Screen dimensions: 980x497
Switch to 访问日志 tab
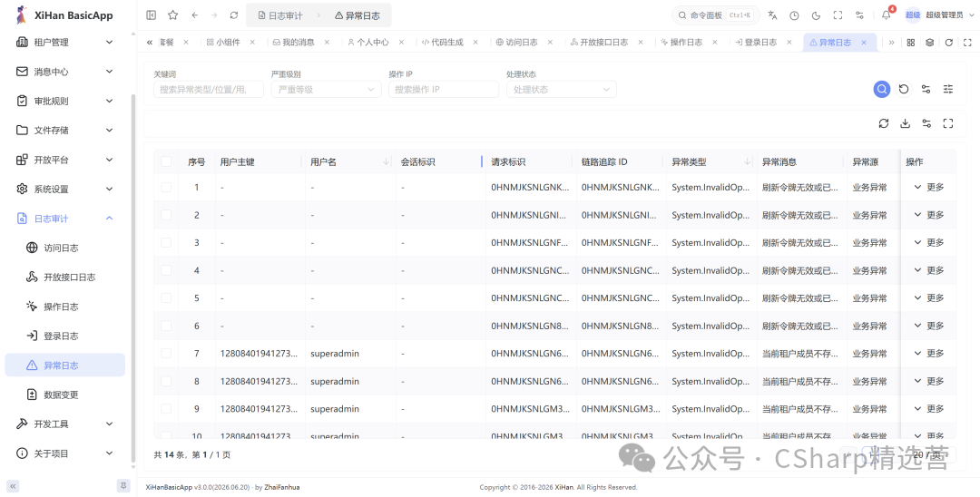[517, 43]
